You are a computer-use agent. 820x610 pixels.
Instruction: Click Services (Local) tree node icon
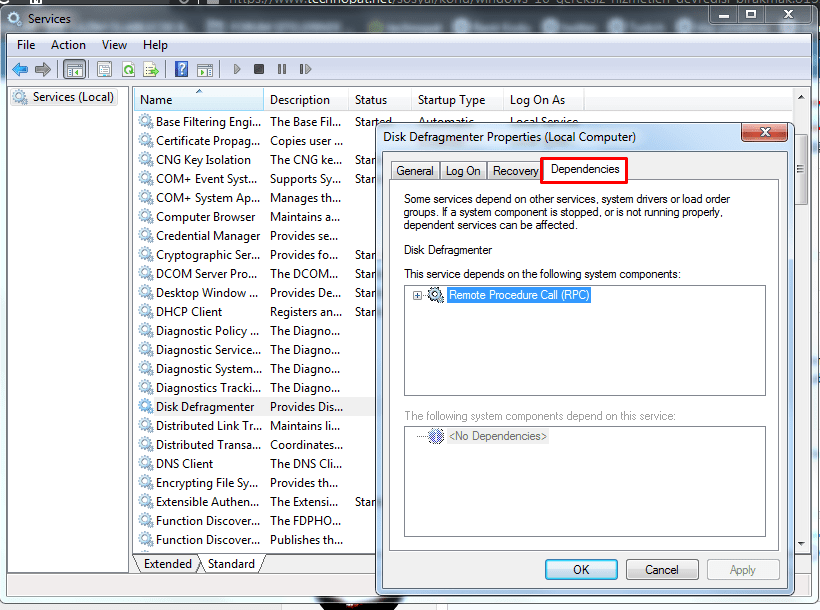point(20,97)
